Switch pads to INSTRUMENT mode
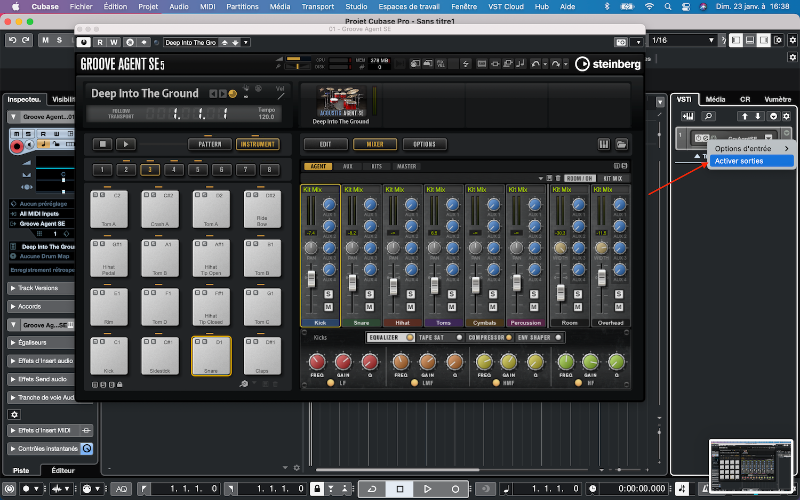The width and height of the screenshot is (800, 500). pos(258,144)
